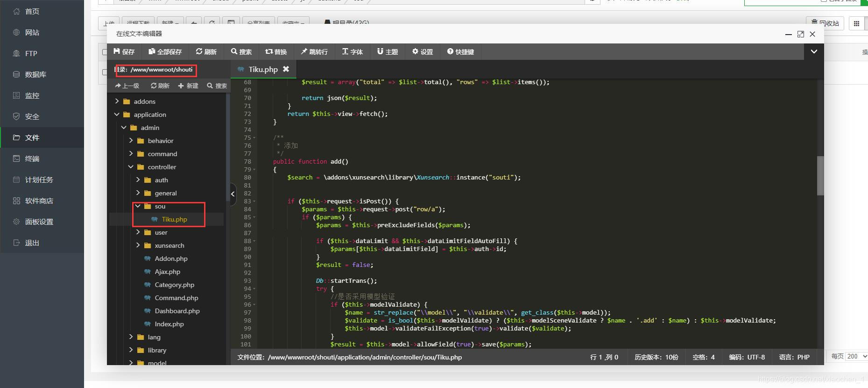Open 跳转行 go to line
The width and height of the screenshot is (868, 388).
point(314,51)
